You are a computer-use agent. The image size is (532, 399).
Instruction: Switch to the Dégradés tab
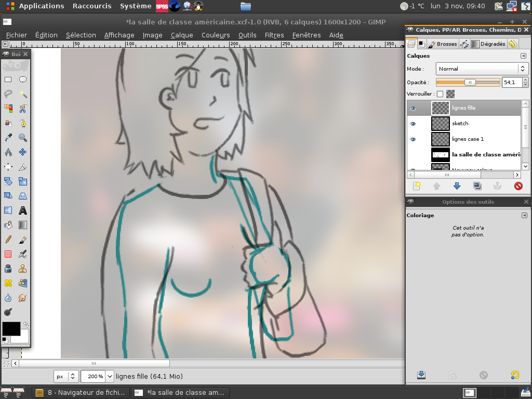[488, 44]
